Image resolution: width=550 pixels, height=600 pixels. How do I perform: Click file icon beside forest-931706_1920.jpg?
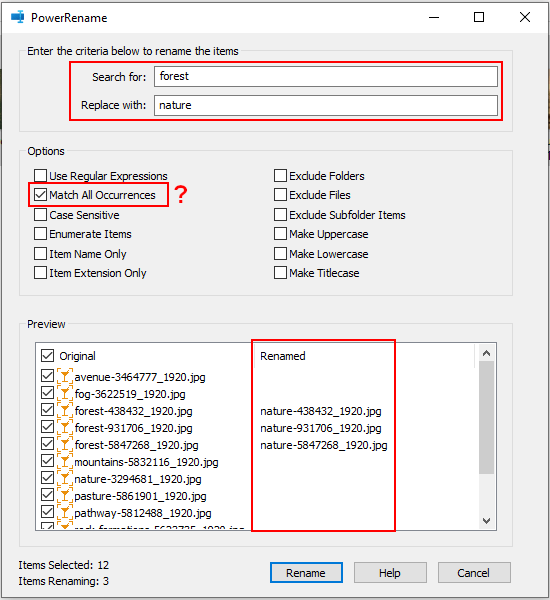click(x=65, y=427)
